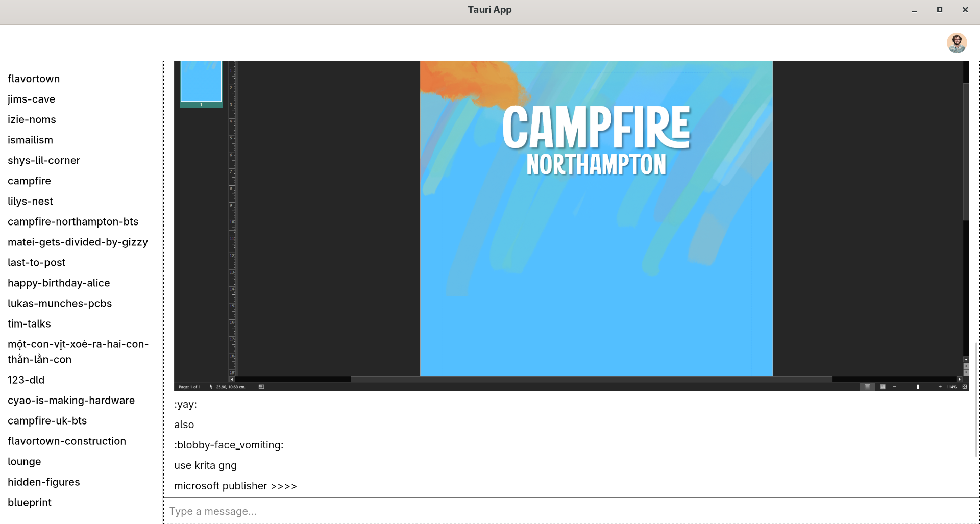Close the Tauri App window
Screen dimensions: 980x524
pos(965,10)
